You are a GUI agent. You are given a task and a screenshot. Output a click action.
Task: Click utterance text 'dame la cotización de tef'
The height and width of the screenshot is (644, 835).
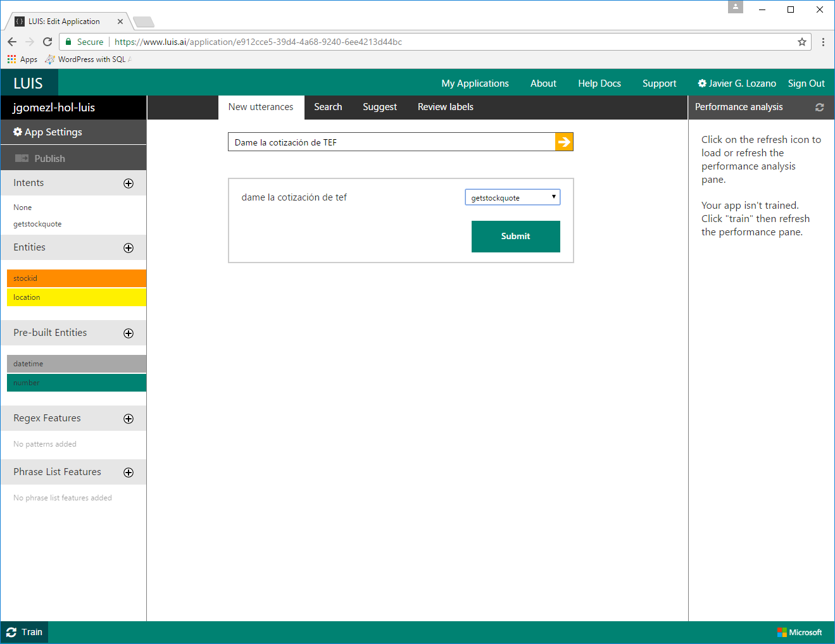tap(294, 197)
